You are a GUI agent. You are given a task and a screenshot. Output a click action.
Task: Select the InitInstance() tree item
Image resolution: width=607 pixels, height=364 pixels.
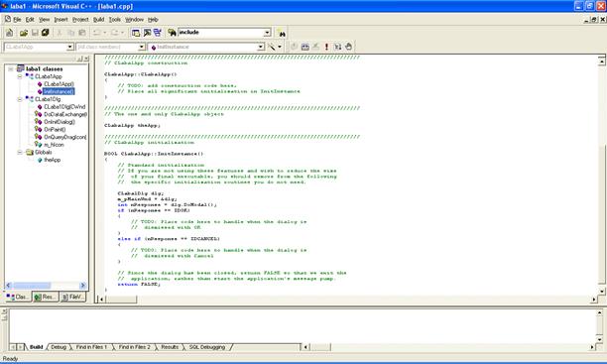click(59, 92)
